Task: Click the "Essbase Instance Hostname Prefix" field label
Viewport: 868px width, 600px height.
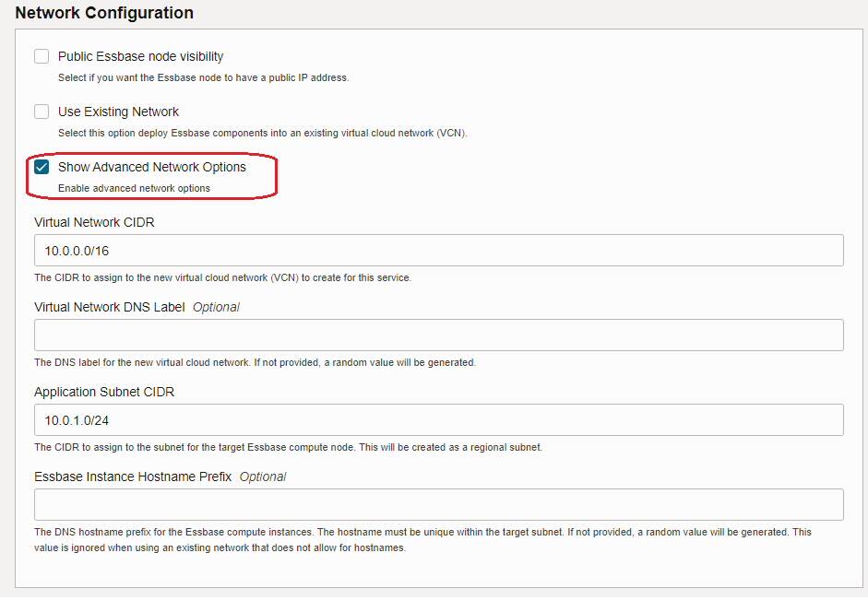Action: click(133, 476)
